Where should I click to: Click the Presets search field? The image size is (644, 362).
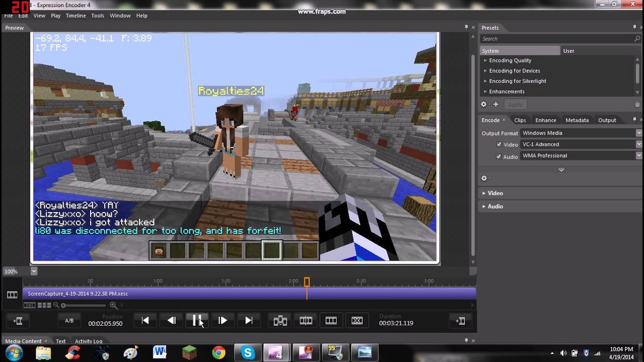(x=556, y=39)
